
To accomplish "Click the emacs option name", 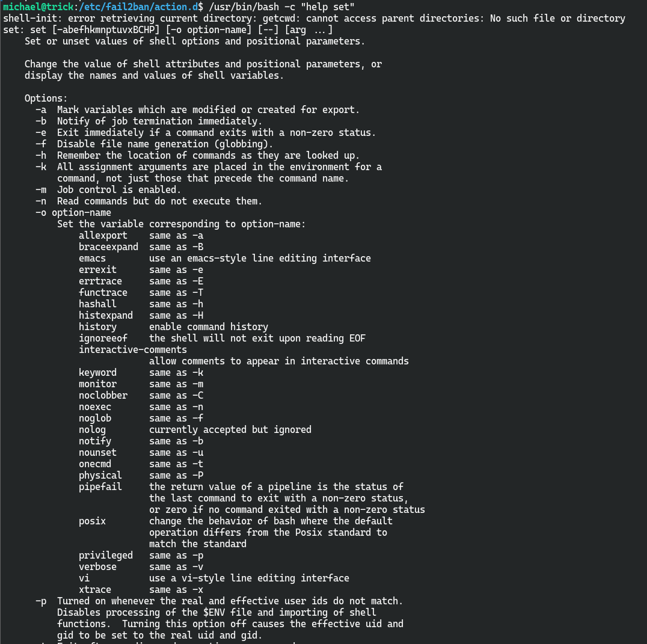I will coord(92,258).
